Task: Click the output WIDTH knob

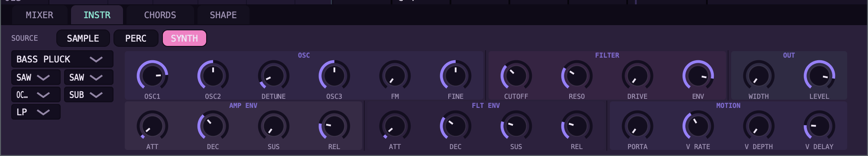Action: point(759,76)
